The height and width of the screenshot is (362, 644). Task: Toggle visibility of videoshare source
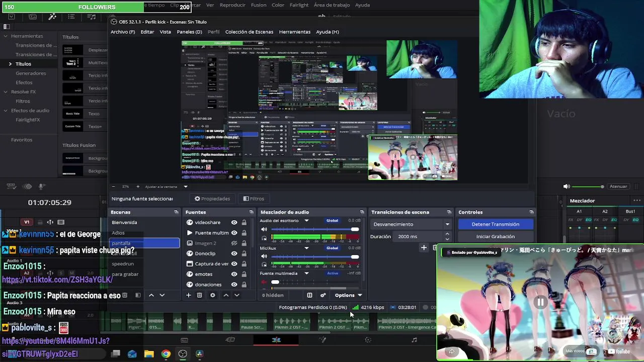[234, 222]
